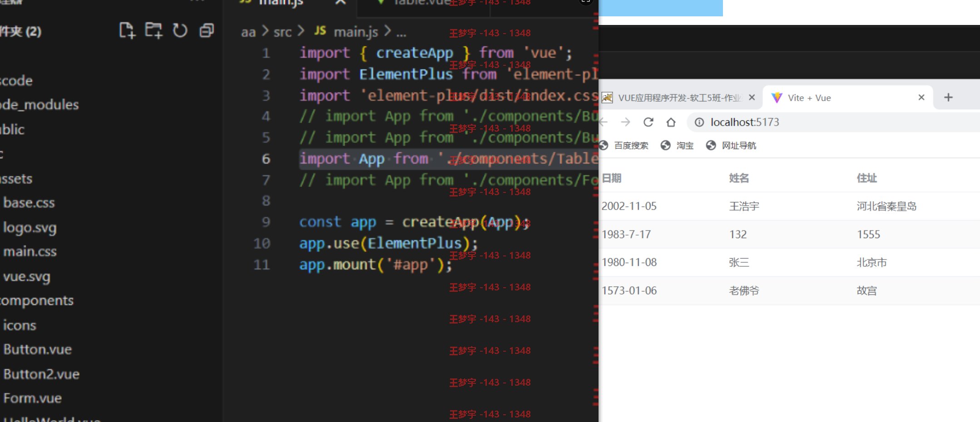Expand the node_modules folder
980x422 pixels.
tap(40, 105)
